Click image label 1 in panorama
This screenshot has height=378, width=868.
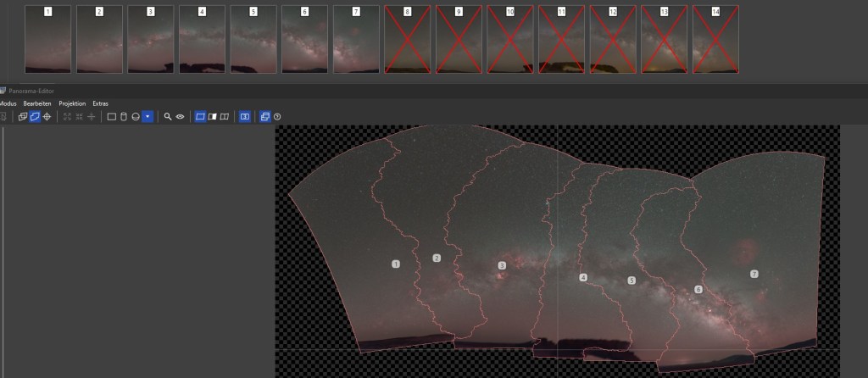[396, 264]
